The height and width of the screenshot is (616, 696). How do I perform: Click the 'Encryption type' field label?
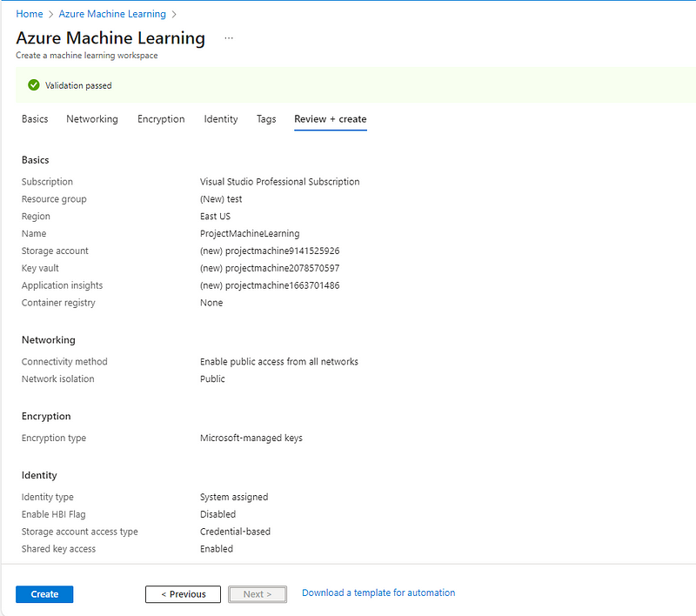pyautogui.click(x=54, y=438)
